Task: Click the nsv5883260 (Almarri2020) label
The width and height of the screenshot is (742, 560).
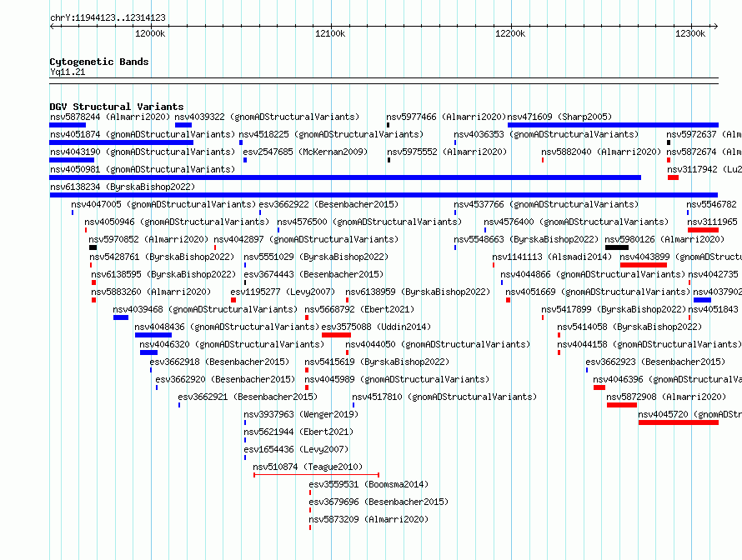Action: (x=151, y=292)
